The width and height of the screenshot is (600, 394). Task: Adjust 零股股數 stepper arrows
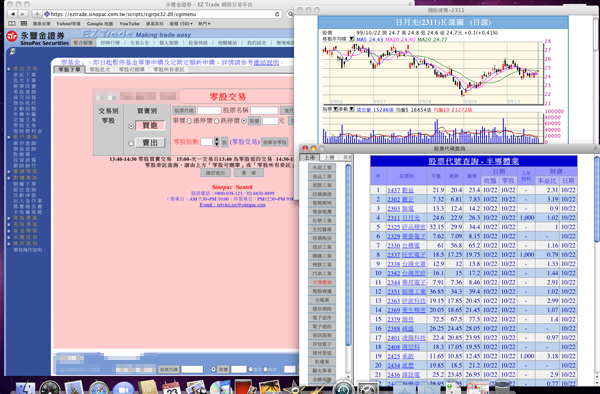(217, 142)
